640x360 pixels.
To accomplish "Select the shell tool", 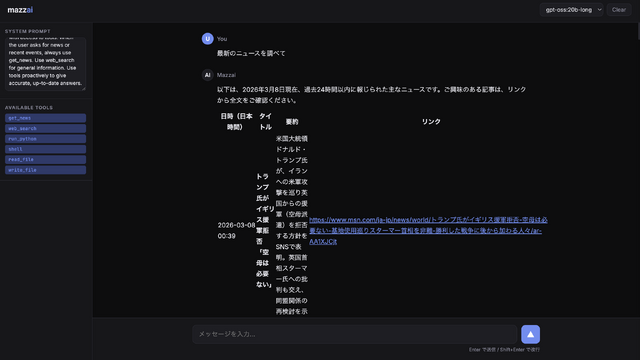I will coord(45,149).
